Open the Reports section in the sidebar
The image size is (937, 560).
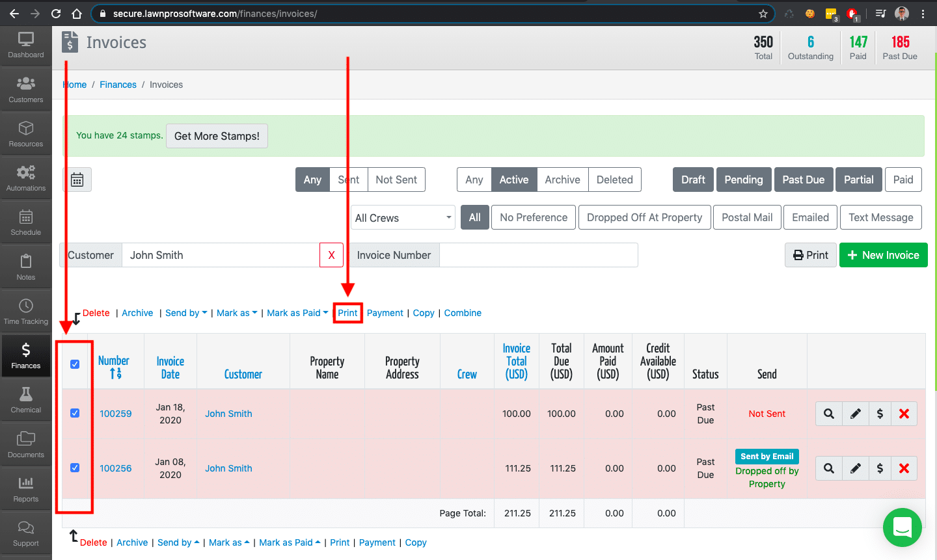tap(25, 488)
